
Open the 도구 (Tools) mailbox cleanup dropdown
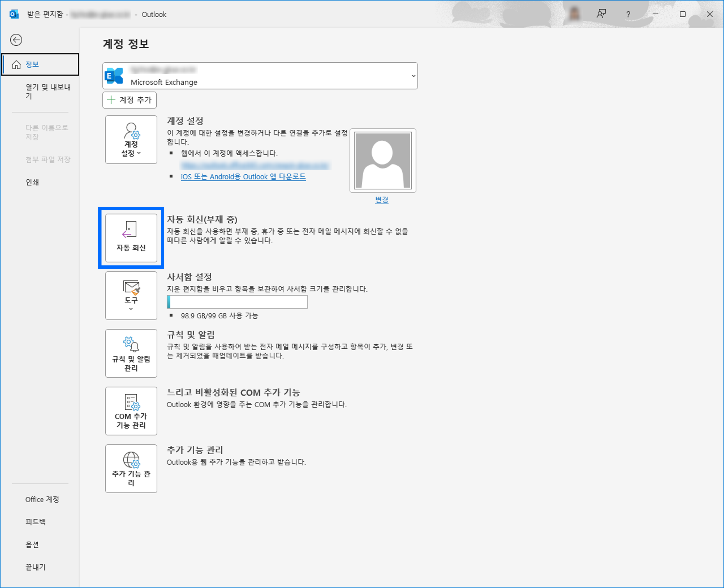click(131, 295)
